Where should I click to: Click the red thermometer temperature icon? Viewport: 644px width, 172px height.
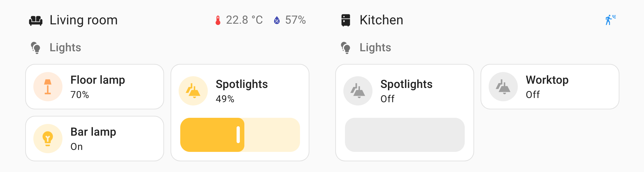pyautogui.click(x=218, y=20)
